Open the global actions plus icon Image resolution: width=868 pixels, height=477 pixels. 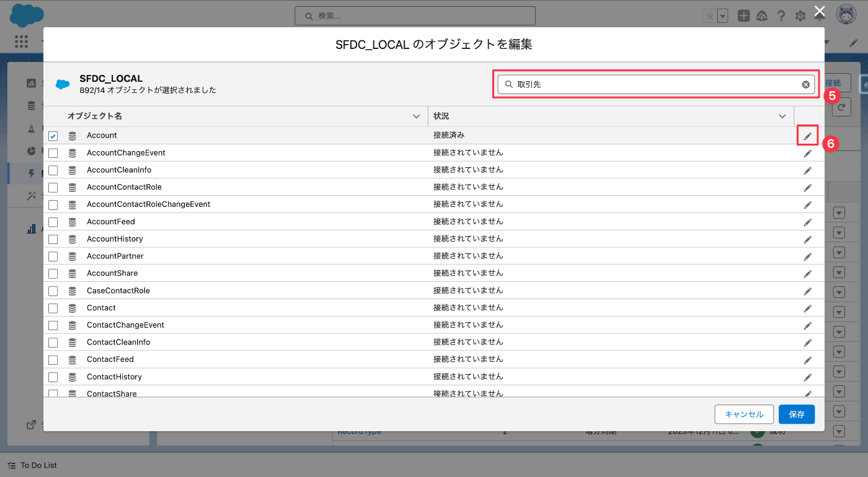(x=743, y=16)
